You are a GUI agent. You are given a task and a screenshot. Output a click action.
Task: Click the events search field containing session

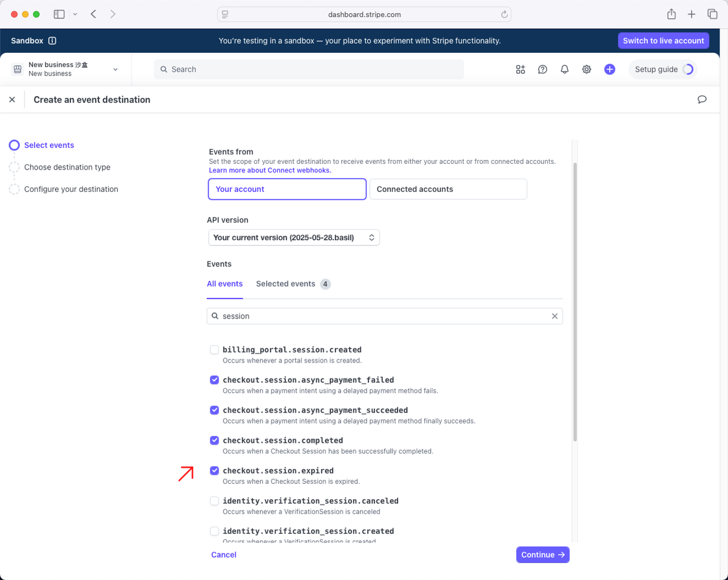pos(384,316)
